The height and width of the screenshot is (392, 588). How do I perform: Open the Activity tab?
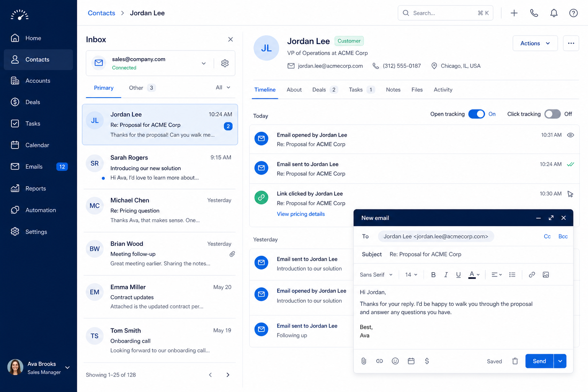click(443, 90)
